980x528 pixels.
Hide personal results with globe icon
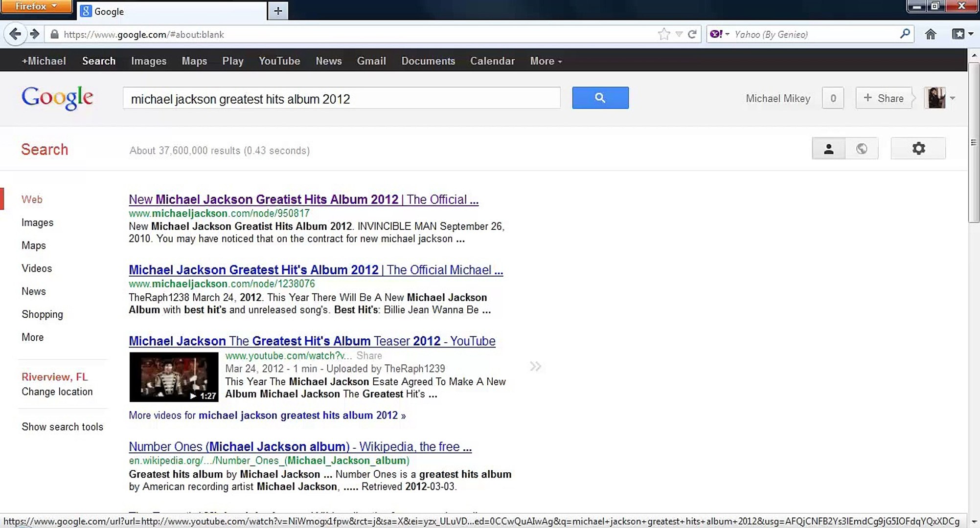862,149
